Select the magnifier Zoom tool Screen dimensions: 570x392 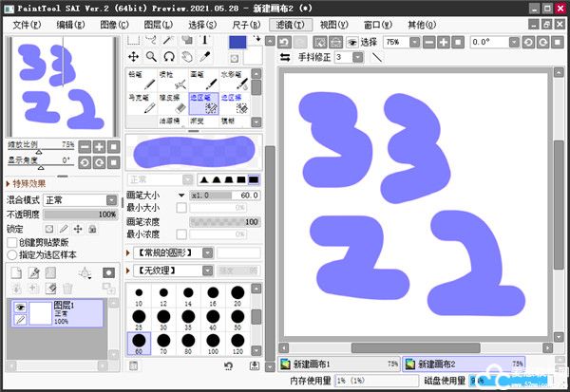[x=152, y=57]
